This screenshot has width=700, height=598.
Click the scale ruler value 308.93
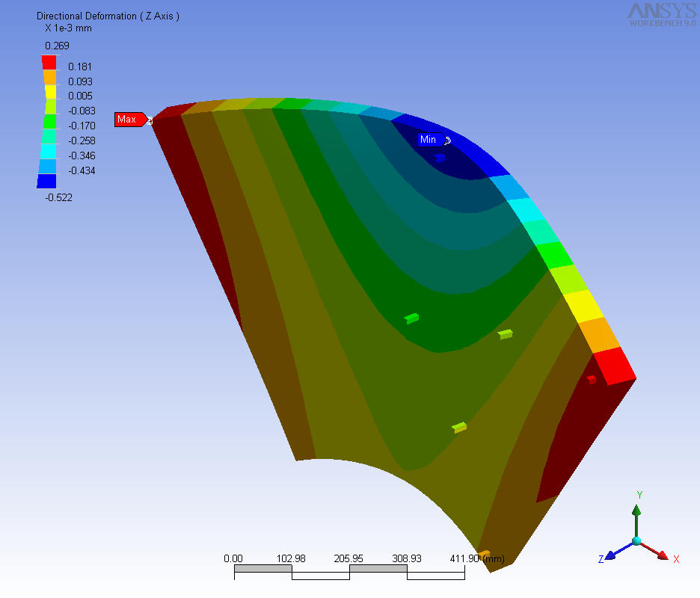407,558
